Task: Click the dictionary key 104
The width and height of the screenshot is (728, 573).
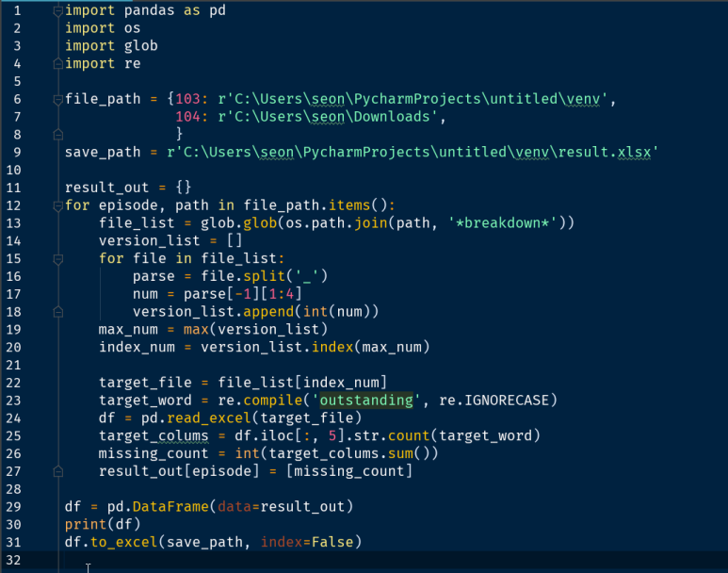Action: click(188, 117)
